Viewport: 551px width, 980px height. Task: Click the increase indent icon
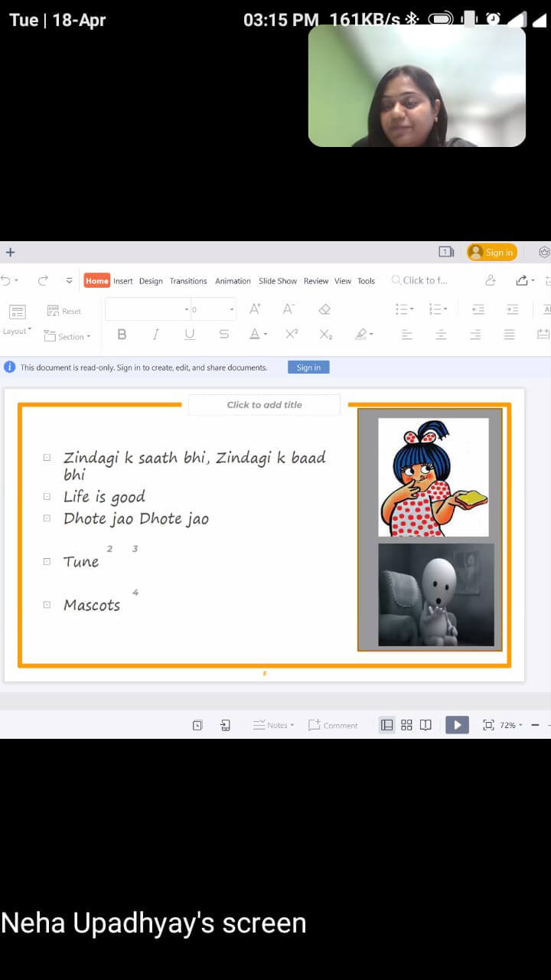coord(513,309)
